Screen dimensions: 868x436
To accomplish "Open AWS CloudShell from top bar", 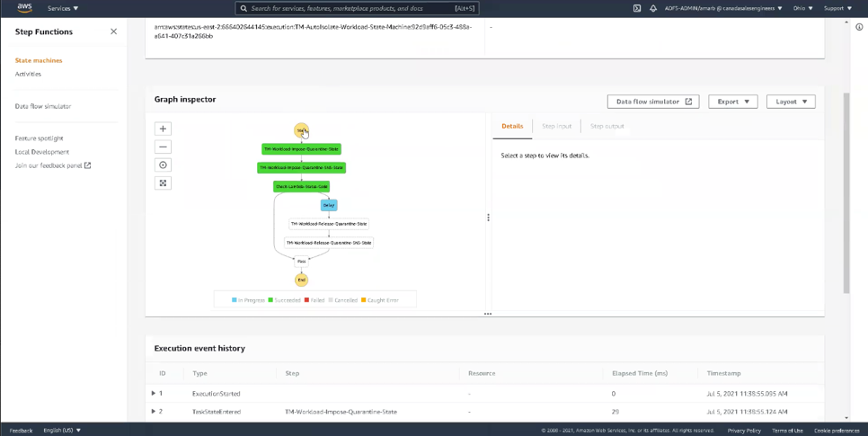I will (x=637, y=8).
